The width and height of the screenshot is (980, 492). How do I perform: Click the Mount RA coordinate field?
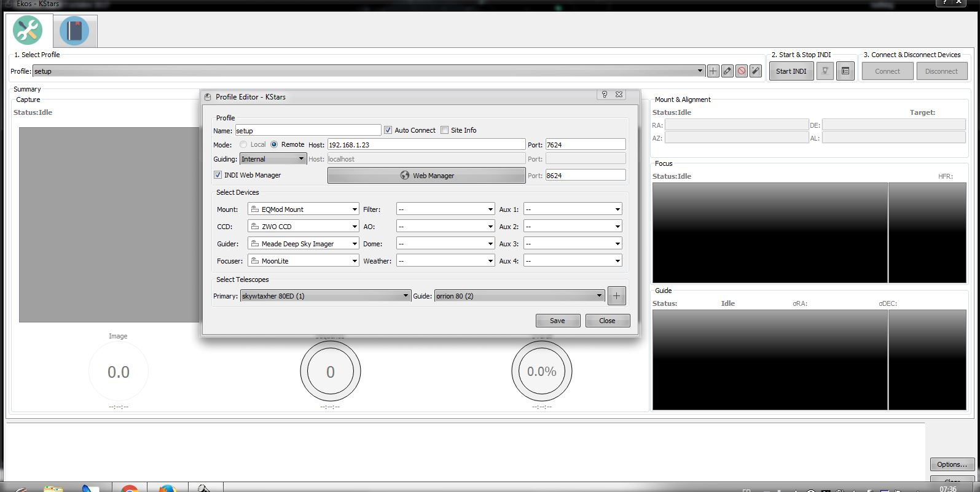(737, 125)
